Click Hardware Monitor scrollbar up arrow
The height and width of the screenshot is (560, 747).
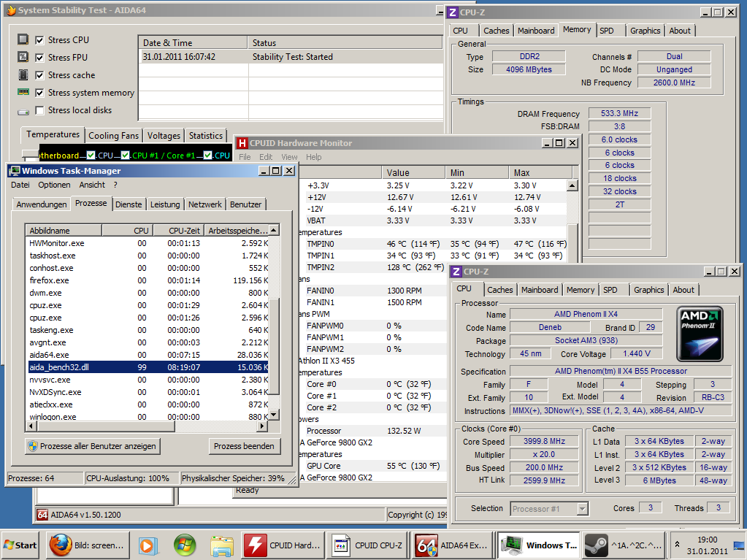click(572, 185)
